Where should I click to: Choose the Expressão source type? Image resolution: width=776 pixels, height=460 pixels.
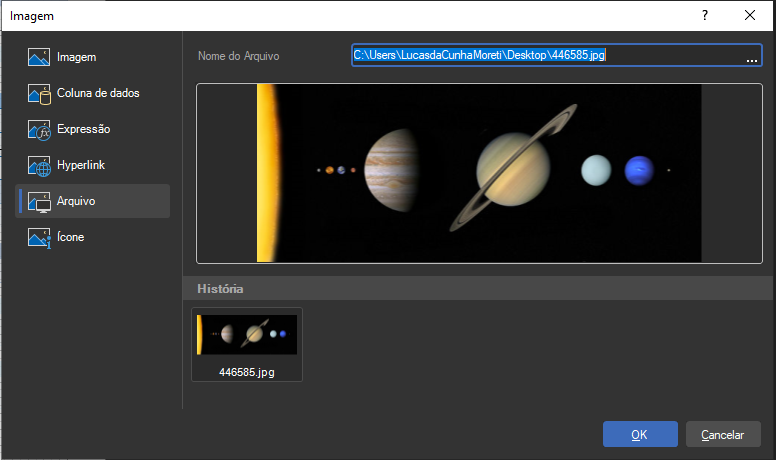click(83, 129)
